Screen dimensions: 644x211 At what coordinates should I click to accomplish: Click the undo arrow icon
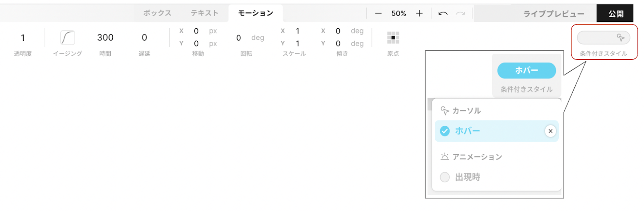pos(443,13)
